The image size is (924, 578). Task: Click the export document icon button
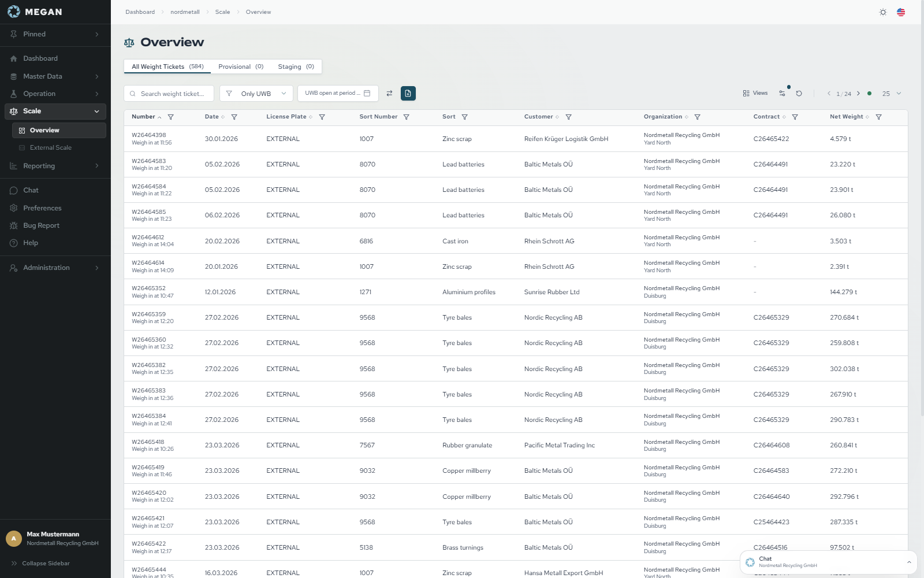pyautogui.click(x=408, y=93)
